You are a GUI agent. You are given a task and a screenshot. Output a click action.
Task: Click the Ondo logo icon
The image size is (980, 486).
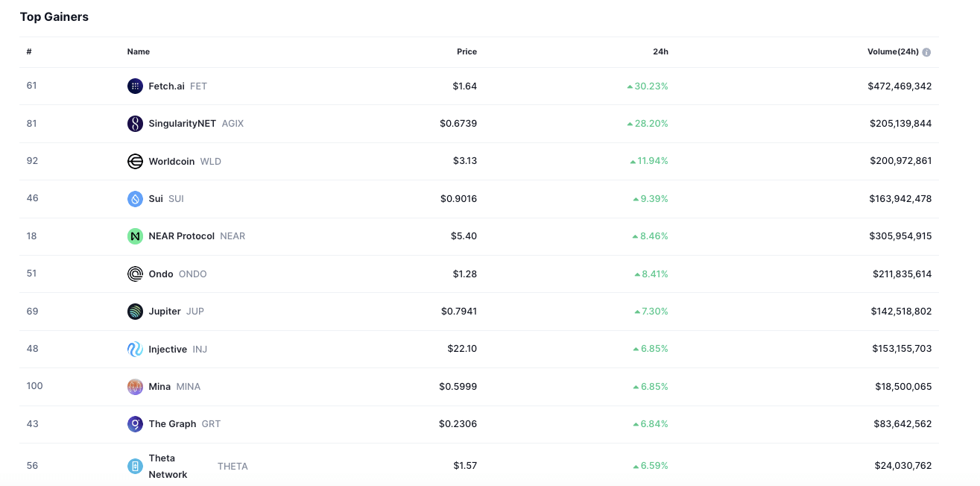(135, 274)
